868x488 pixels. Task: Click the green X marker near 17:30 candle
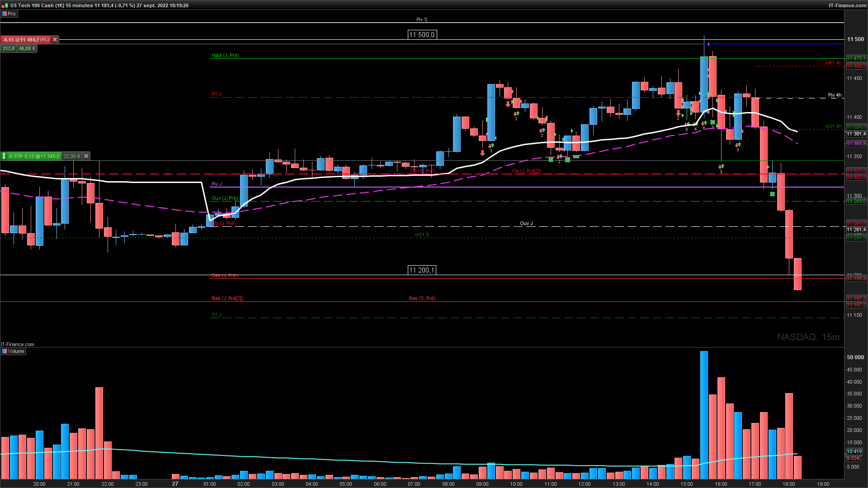(772, 194)
